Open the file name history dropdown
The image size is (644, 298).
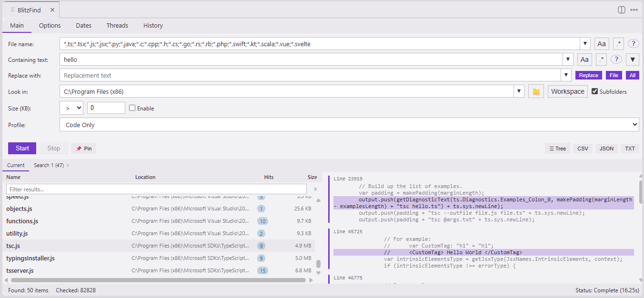click(585, 43)
